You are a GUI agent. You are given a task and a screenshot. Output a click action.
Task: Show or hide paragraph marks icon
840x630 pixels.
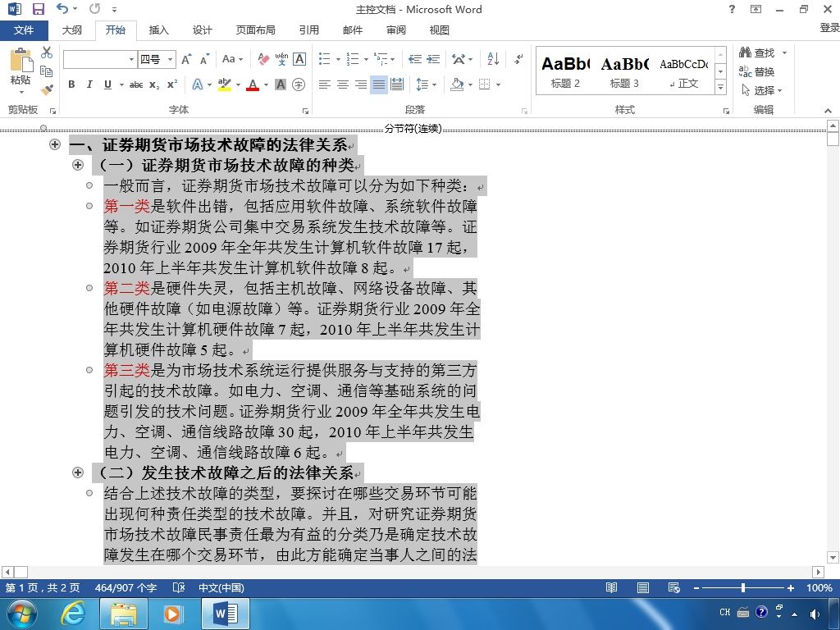(518, 59)
